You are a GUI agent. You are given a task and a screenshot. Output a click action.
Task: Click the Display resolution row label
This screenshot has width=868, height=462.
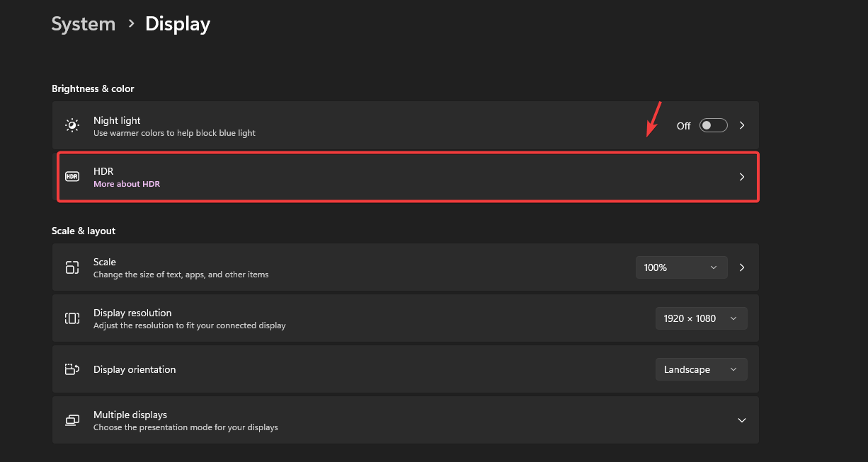pos(132,313)
